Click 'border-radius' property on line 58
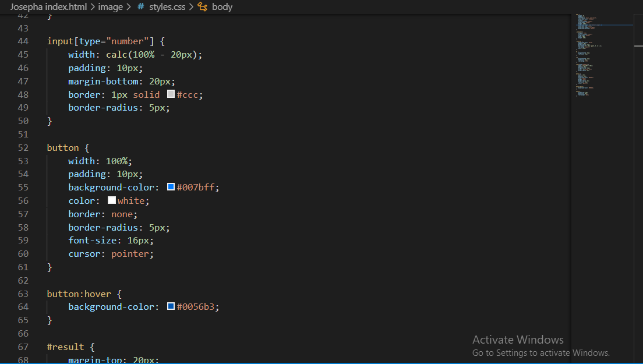The height and width of the screenshot is (364, 643). 103,227
